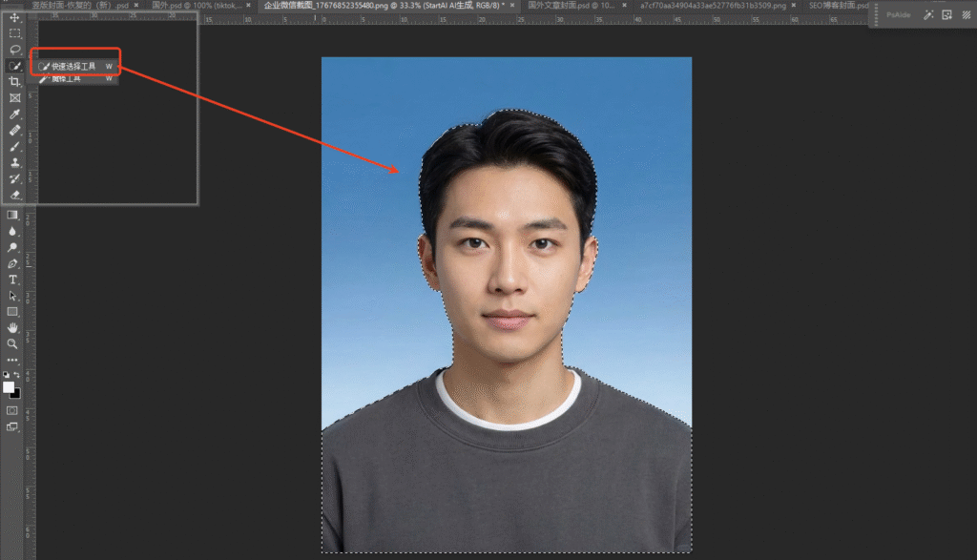Screen dimensions: 977x560
Task: Select the Hand tool
Action: (13, 327)
